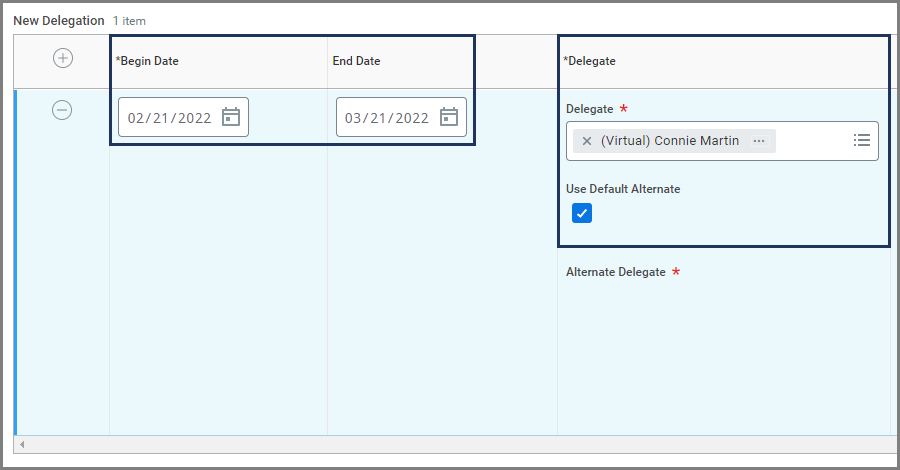Click the Use Default Alternate label

tap(623, 189)
